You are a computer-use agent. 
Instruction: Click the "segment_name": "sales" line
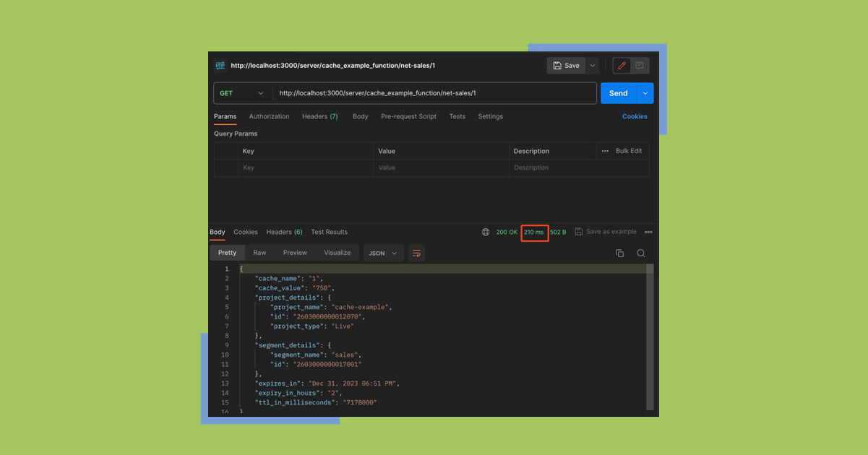pyautogui.click(x=316, y=355)
